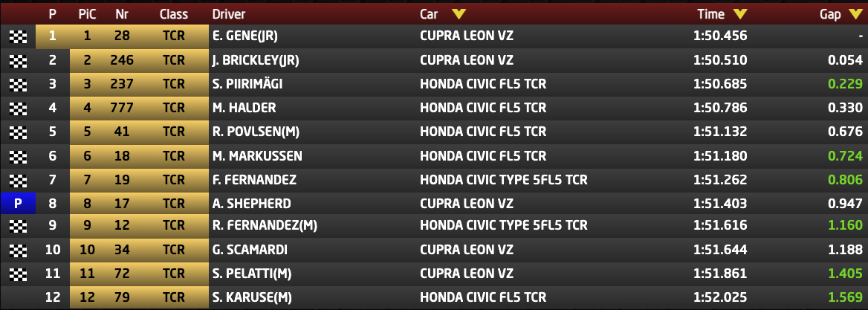
Task: Select driver R. POVLSEN(M) name
Action: coord(255,132)
